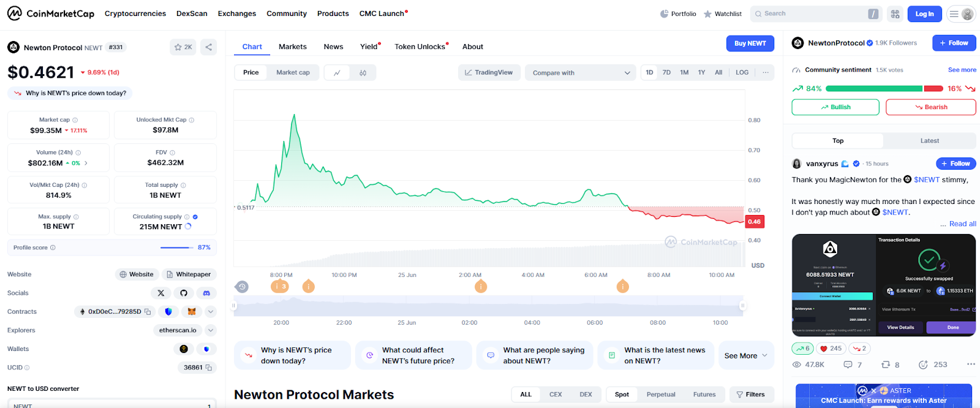Open Newton Protocol X (Twitter) social link
The height and width of the screenshot is (408, 980).
click(x=161, y=293)
